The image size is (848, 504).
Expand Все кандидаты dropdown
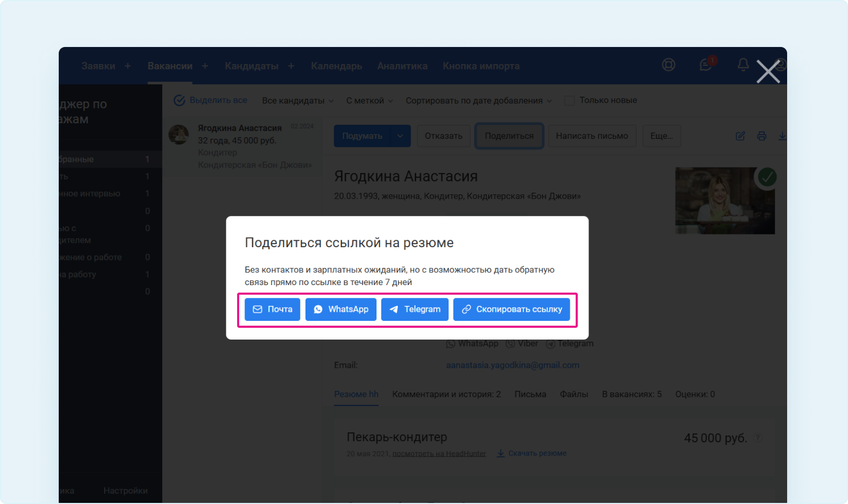[297, 100]
